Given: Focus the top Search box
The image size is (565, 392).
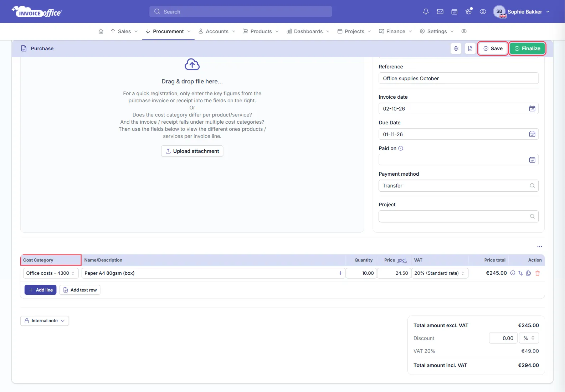Looking at the screenshot, I should 241,12.
